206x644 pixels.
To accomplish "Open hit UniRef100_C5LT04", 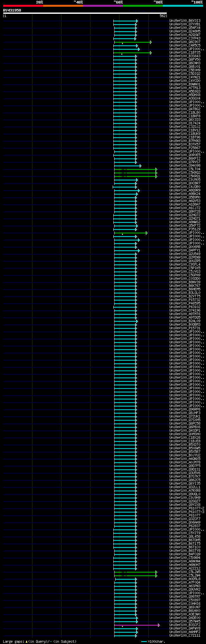I will click(185, 169).
